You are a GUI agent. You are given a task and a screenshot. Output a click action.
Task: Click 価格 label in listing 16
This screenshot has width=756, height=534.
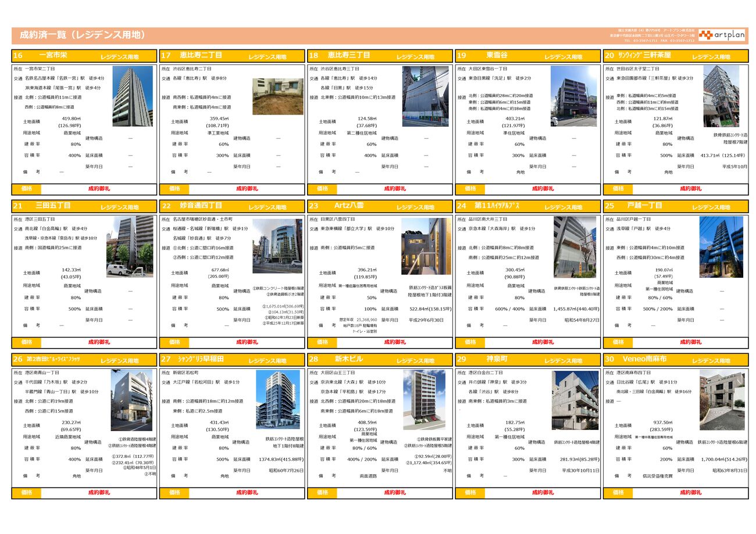(27, 189)
